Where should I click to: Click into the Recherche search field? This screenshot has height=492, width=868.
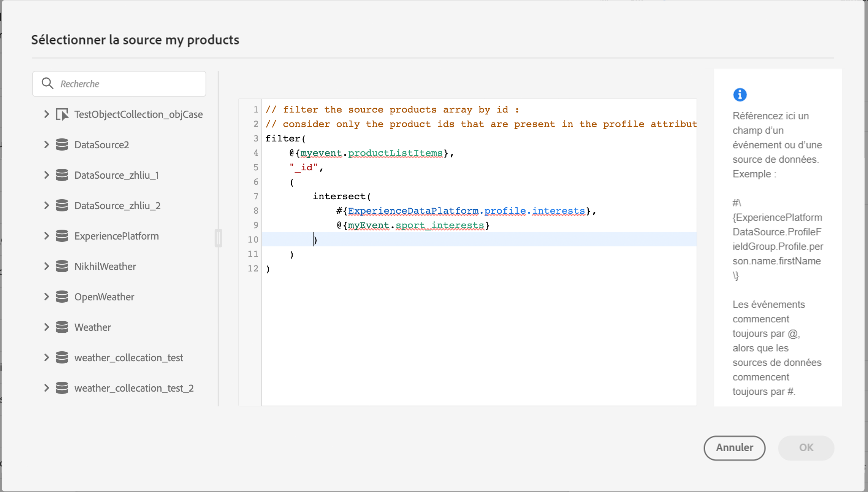129,84
